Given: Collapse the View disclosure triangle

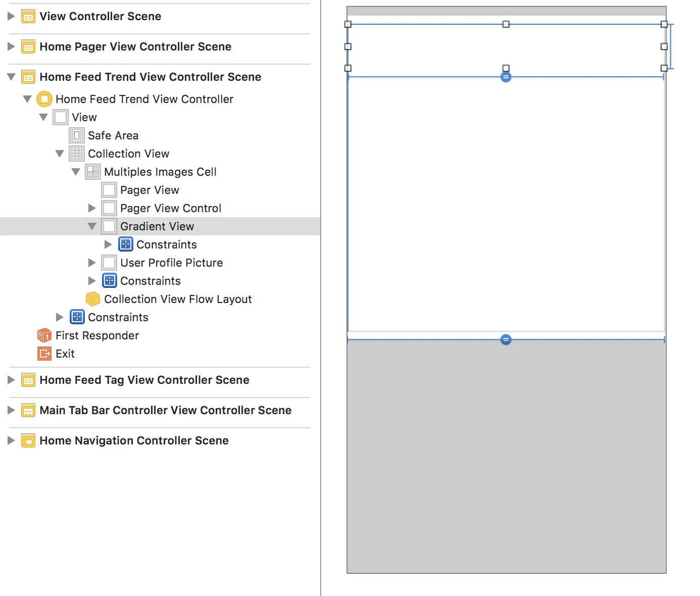Looking at the screenshot, I should [43, 117].
